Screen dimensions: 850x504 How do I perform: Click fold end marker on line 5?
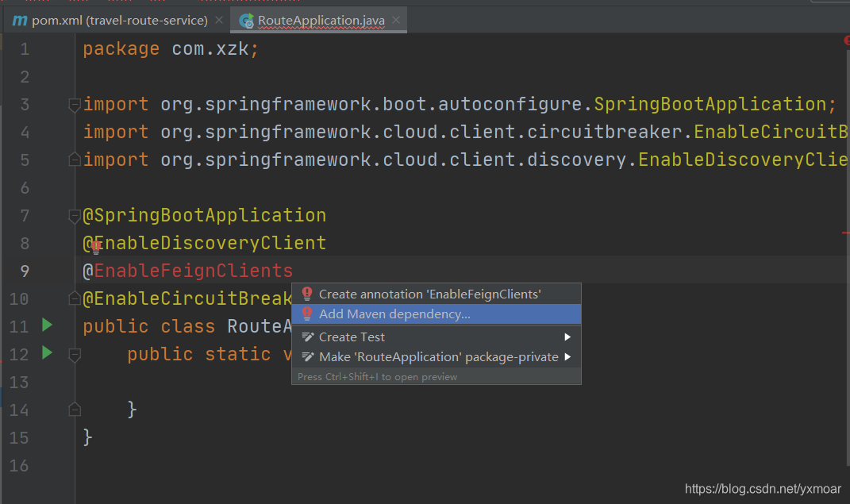pyautogui.click(x=75, y=160)
